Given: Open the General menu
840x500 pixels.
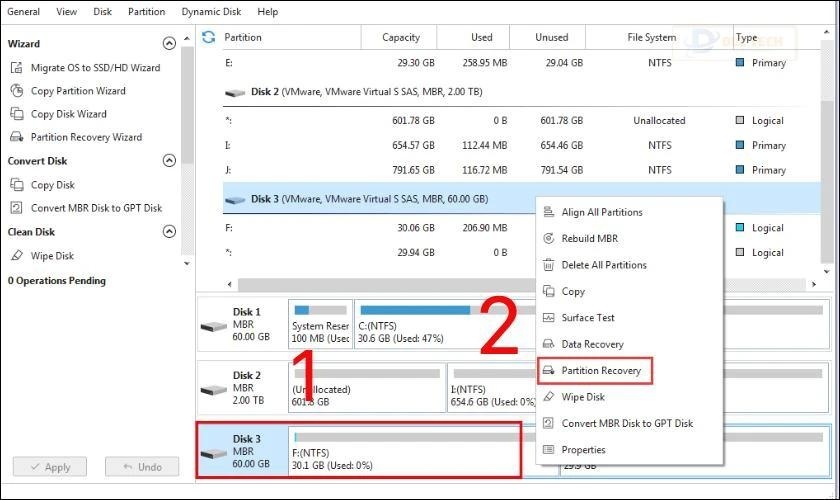Looking at the screenshot, I should point(23,11).
